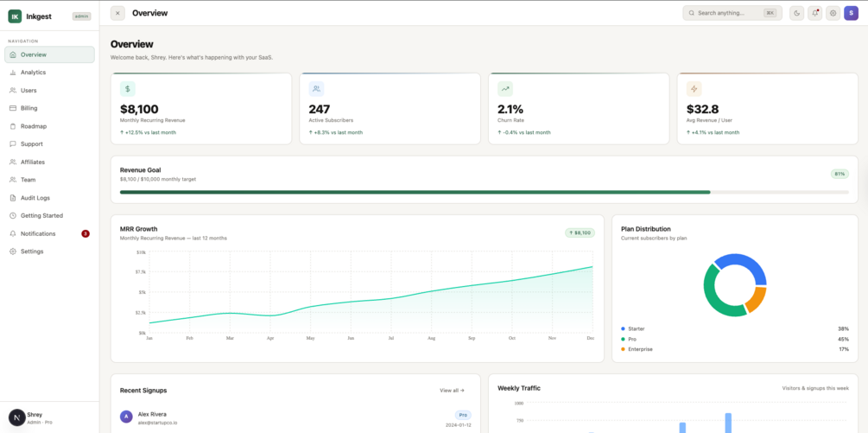The height and width of the screenshot is (433, 868).
Task: Open the settings gear in the top bar
Action: pyautogui.click(x=833, y=13)
